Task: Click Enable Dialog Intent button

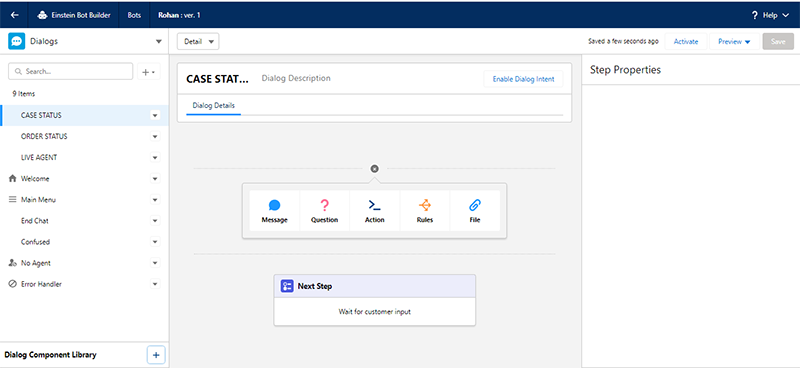Action: 523,79
